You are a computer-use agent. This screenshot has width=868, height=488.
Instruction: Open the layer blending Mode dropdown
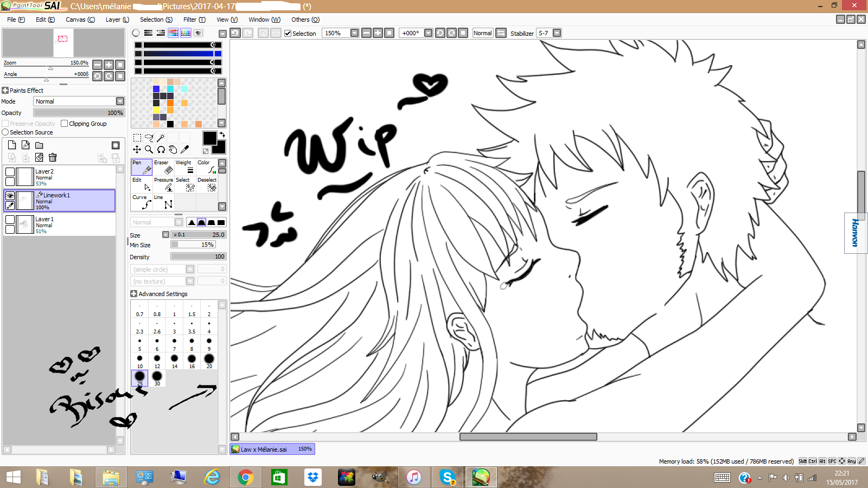pyautogui.click(x=120, y=101)
